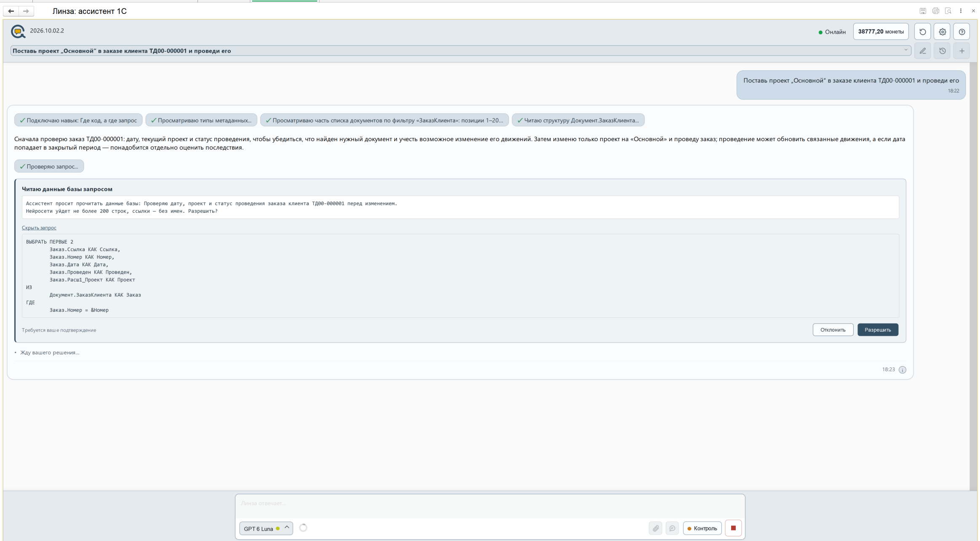Go forward with the right arrow button

pyautogui.click(x=26, y=11)
